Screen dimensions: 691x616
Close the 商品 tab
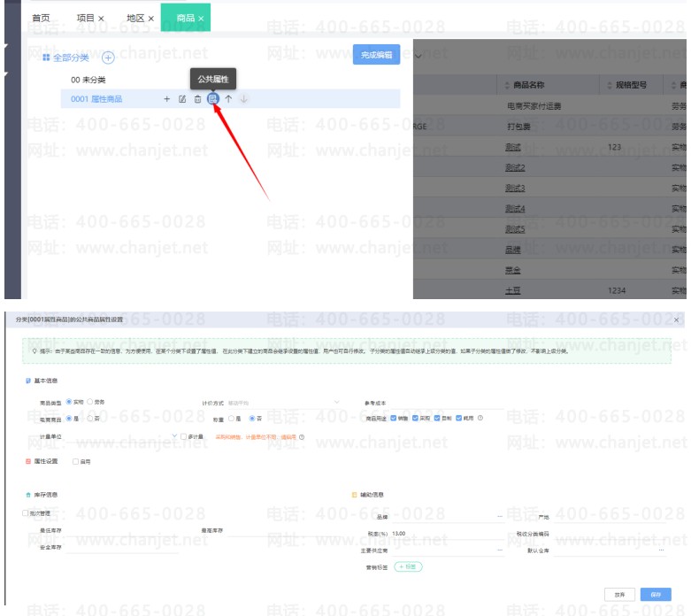tap(201, 19)
